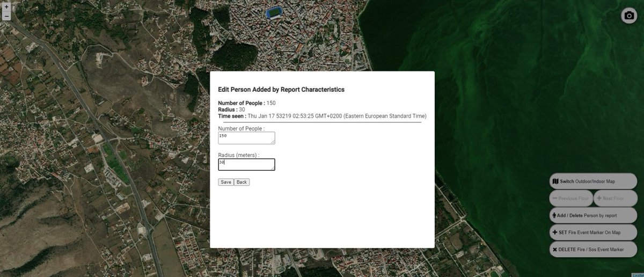Screen dimensions: 644x277
Task: Click the Next Floor button
Action: pyautogui.click(x=615, y=199)
